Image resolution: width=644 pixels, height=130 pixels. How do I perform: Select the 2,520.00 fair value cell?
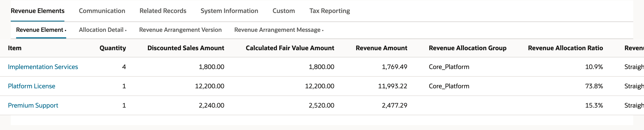(322, 105)
